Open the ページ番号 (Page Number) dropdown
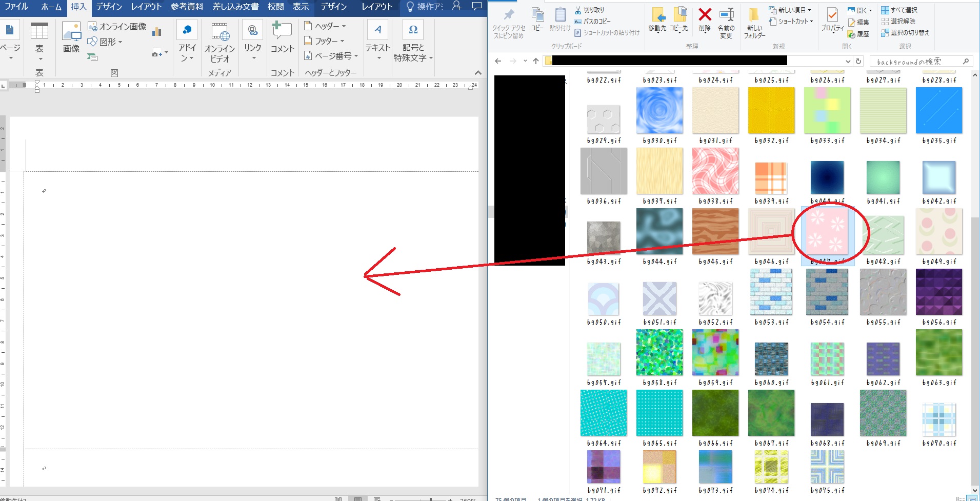980x501 pixels. click(x=331, y=55)
